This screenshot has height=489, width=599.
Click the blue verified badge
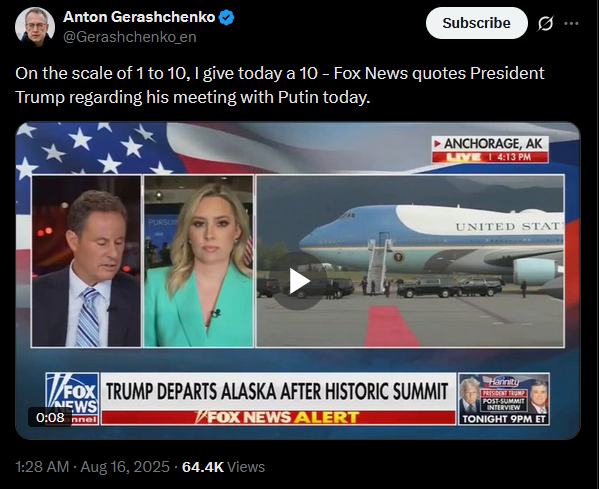pyautogui.click(x=227, y=18)
